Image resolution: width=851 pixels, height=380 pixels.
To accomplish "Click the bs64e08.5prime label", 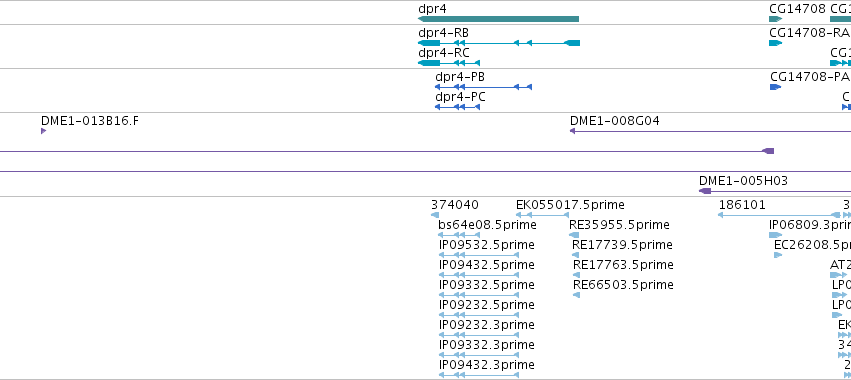I will tap(487, 225).
